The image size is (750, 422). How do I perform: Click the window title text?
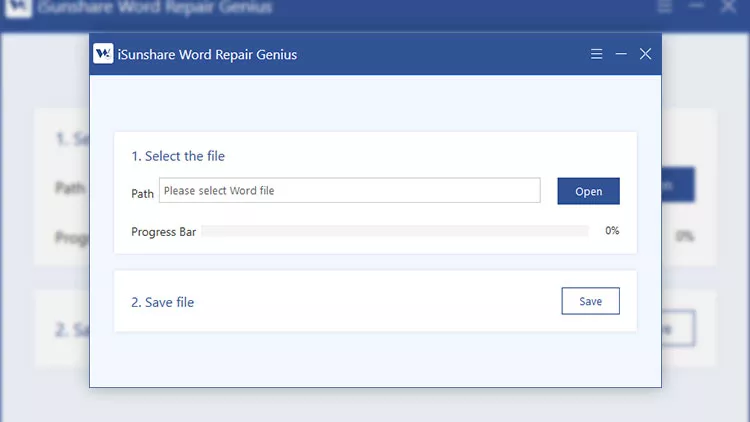coord(207,55)
